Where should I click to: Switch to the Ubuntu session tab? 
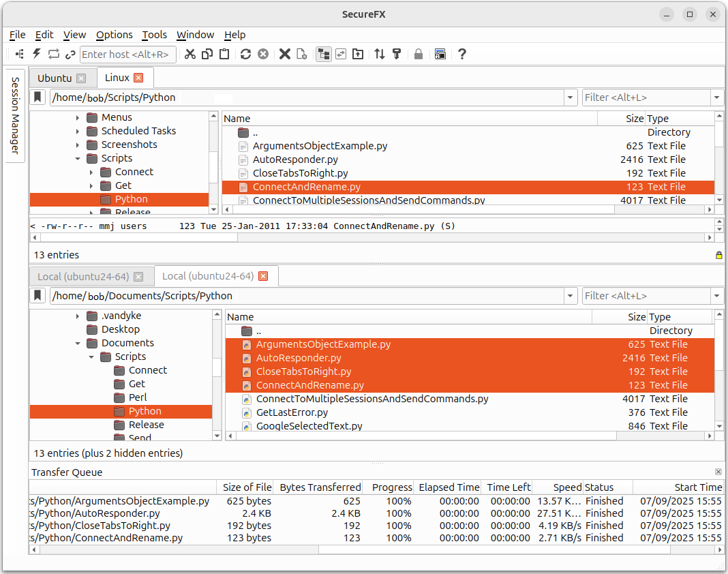pyautogui.click(x=56, y=78)
